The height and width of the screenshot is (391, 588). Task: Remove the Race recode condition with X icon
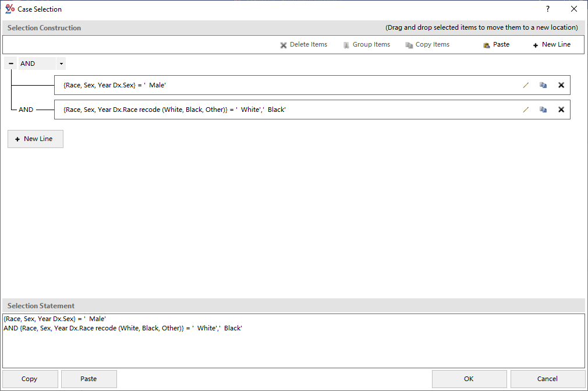pyautogui.click(x=561, y=110)
